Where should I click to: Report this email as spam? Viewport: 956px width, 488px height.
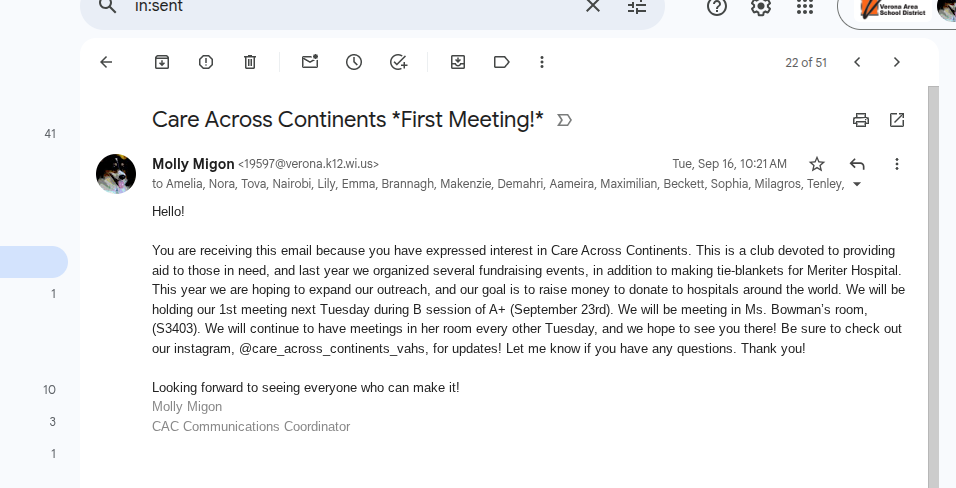tap(206, 62)
